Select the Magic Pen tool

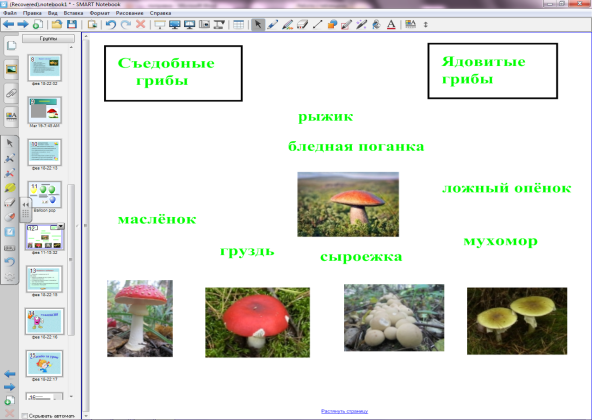361,25
